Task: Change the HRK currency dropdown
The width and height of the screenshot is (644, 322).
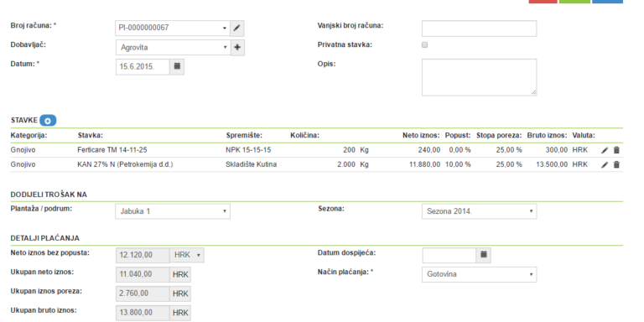Action: point(187,255)
